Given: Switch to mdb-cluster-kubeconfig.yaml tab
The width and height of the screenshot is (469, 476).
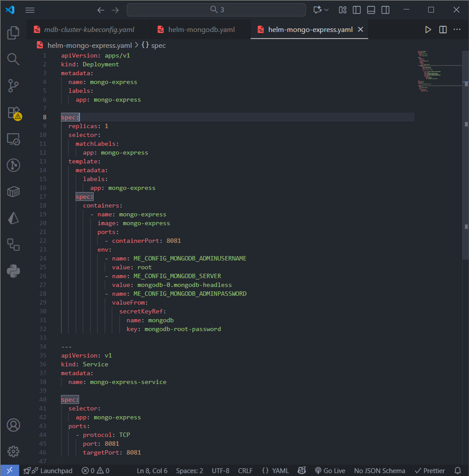Looking at the screenshot, I should click(89, 30).
